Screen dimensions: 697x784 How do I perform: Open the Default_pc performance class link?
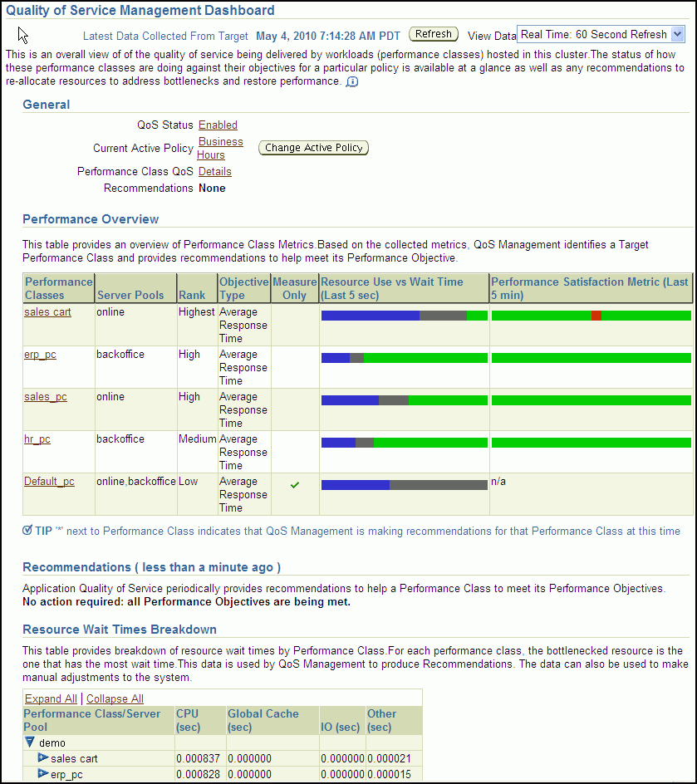click(x=49, y=482)
